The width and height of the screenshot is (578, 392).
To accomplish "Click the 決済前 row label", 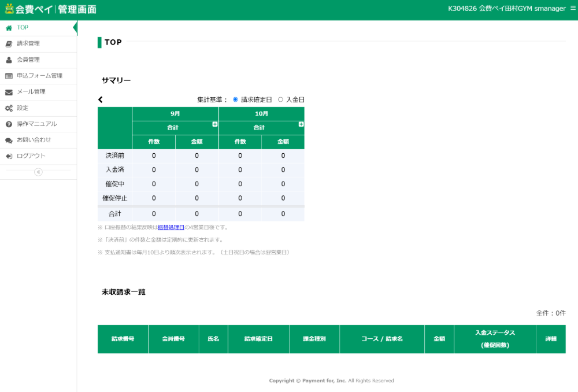I will pos(114,156).
